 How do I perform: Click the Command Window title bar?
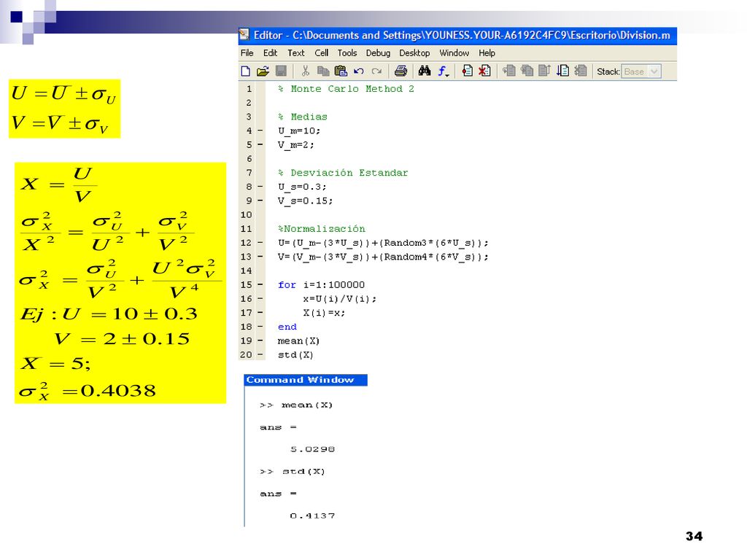coord(306,380)
